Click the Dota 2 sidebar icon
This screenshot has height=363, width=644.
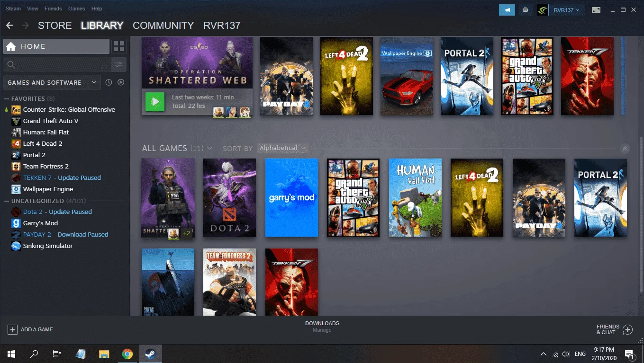tap(16, 212)
